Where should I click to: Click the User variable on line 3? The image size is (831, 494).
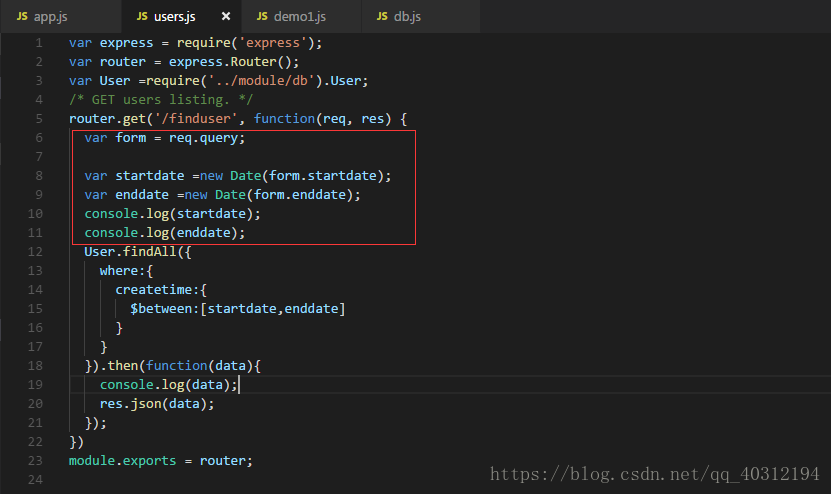[114, 81]
